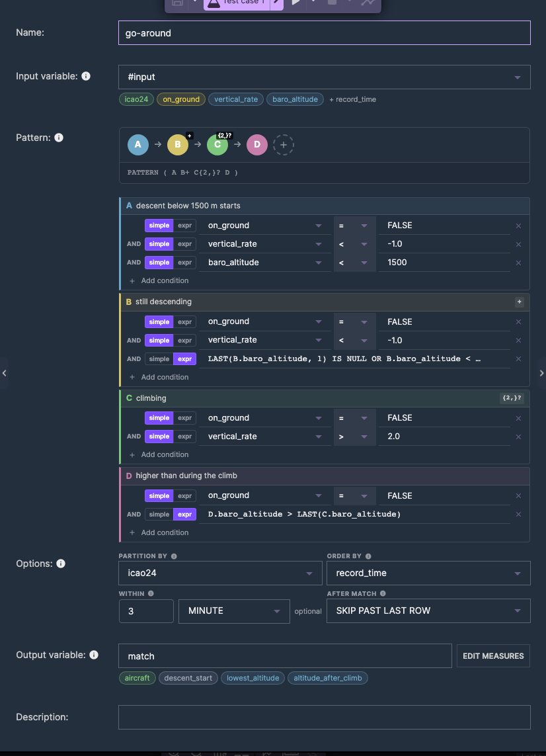Collapse the left side panel arrow

click(4, 373)
